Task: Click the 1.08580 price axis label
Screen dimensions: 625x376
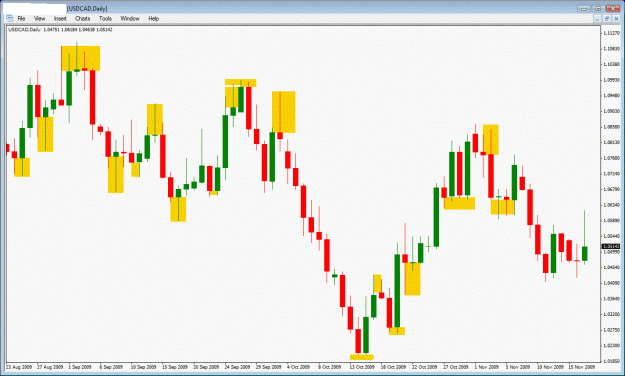Action: 612,127
